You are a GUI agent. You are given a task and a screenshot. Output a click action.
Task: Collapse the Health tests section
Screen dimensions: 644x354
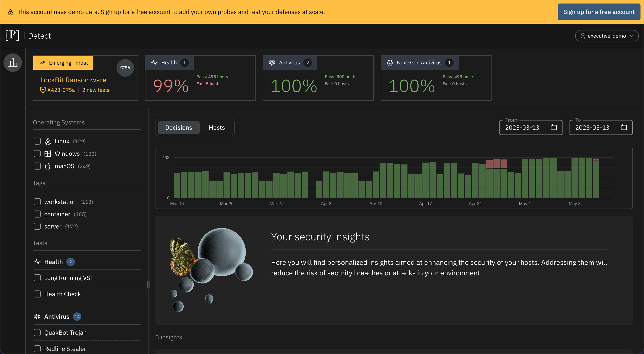(53, 262)
